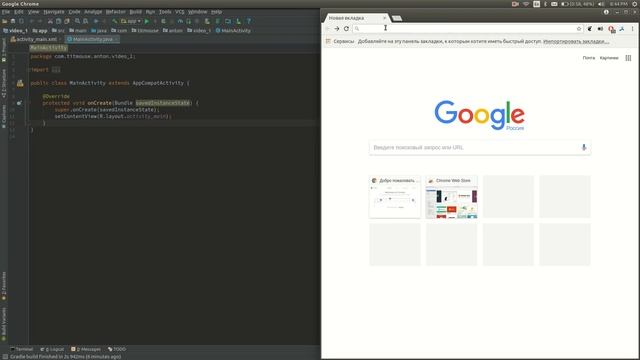Toggle the Messages tool window

click(86, 349)
